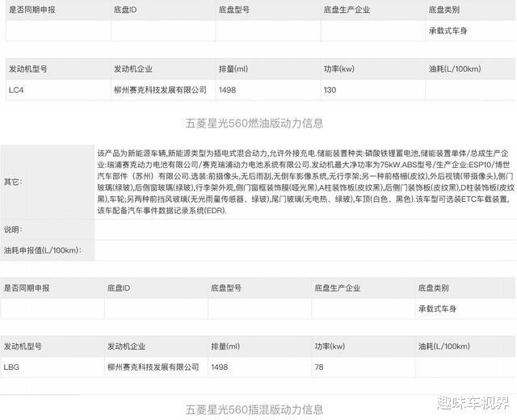517x420 pixels.
Task: Click the LBG engine model cell
Action: (x=52, y=367)
